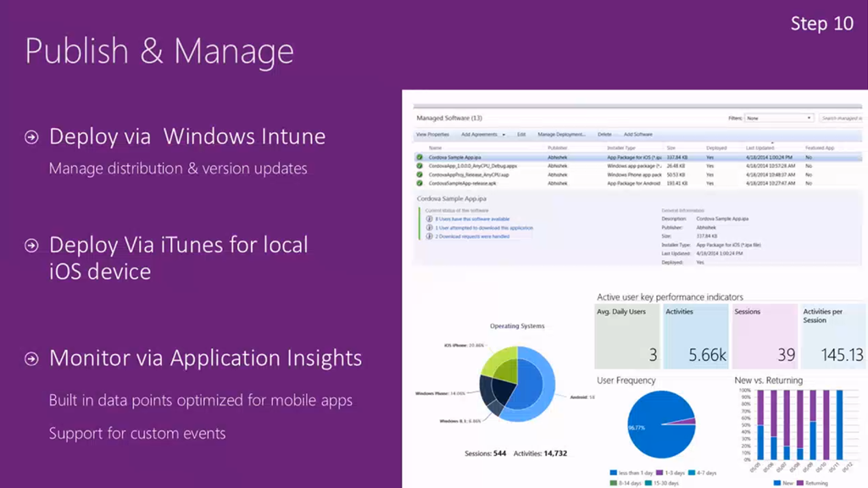The image size is (868, 488).
Task: Click the 'Managed Software (13)' heading
Action: 449,118
